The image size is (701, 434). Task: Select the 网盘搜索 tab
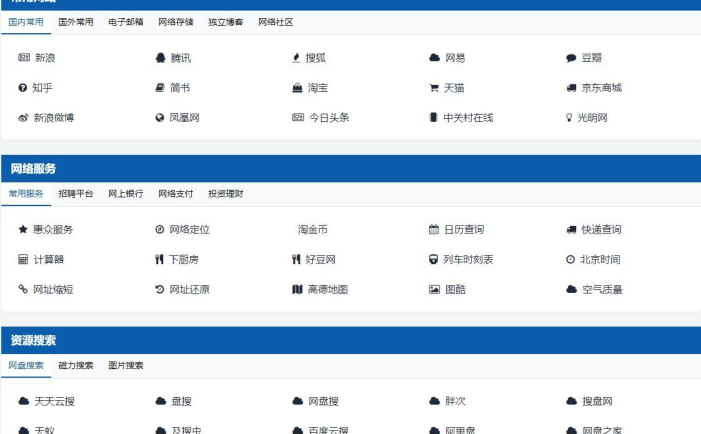[26, 365]
